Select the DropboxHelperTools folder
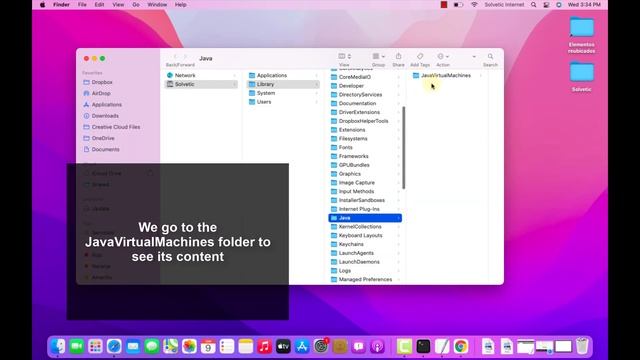 (x=365, y=121)
